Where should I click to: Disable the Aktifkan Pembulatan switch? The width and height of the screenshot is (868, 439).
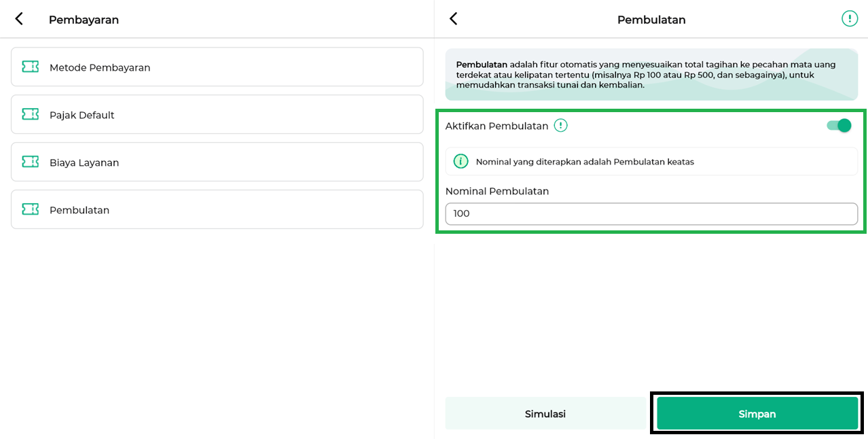point(839,126)
